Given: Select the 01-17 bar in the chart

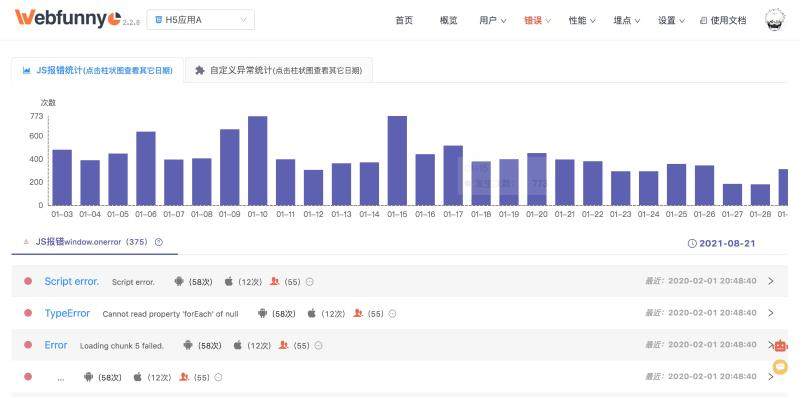Looking at the screenshot, I should (453, 175).
